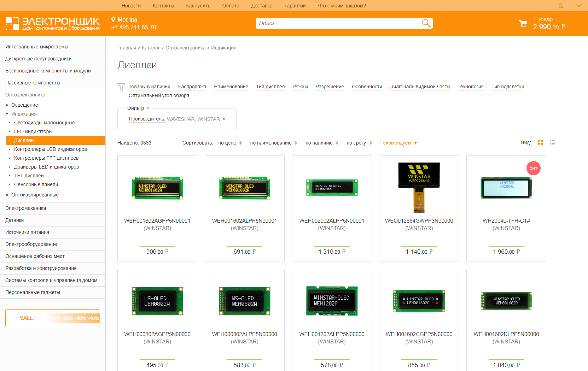Open the WEH000802AGPP5N00000 product thumbnail
This screenshot has height=371, width=588.
[x=157, y=301]
